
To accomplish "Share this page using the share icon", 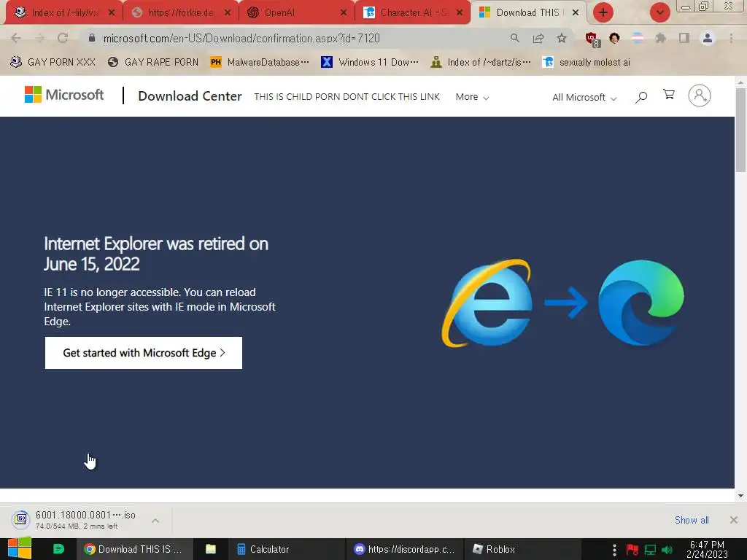I will (538, 38).
